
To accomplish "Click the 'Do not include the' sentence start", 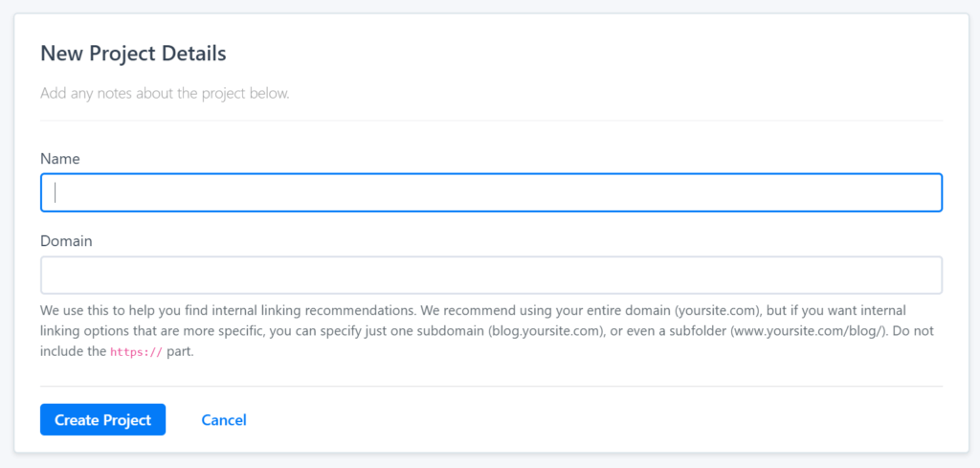I will click(x=904, y=331).
